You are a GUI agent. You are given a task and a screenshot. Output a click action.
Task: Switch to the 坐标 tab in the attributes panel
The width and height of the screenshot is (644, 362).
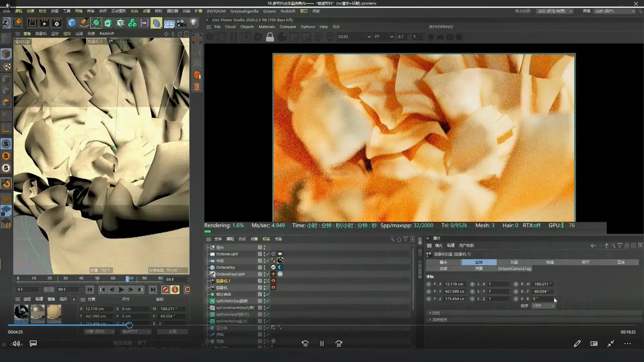[478, 262]
